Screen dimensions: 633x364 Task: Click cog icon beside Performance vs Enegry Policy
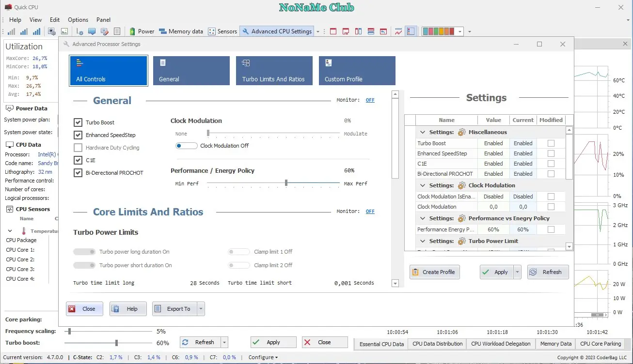pos(461,218)
